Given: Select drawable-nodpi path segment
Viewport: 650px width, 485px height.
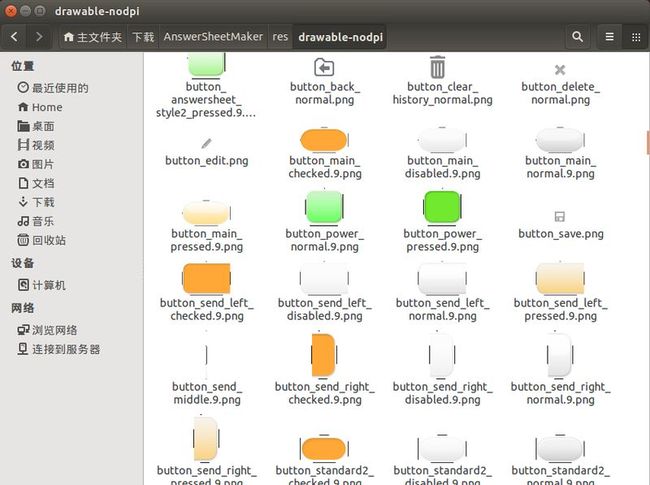Looking at the screenshot, I should (x=340, y=37).
